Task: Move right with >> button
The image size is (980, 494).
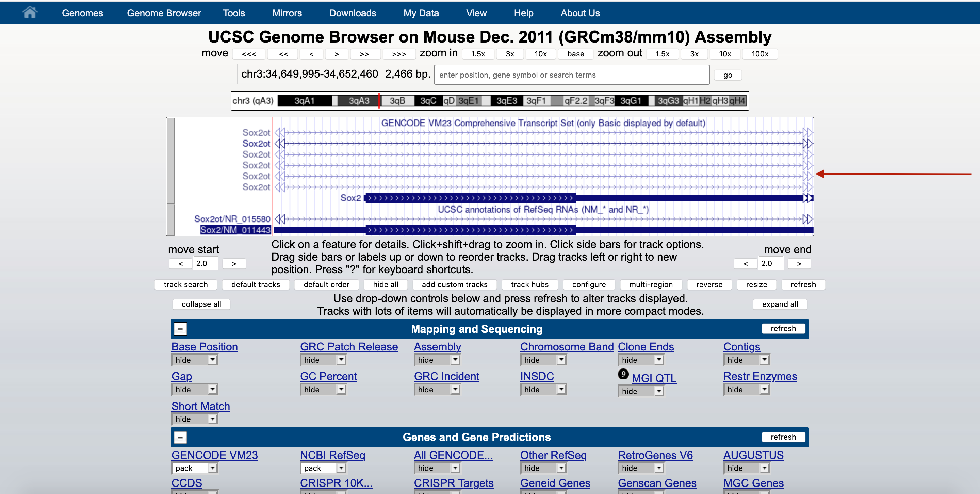Action: click(x=364, y=54)
